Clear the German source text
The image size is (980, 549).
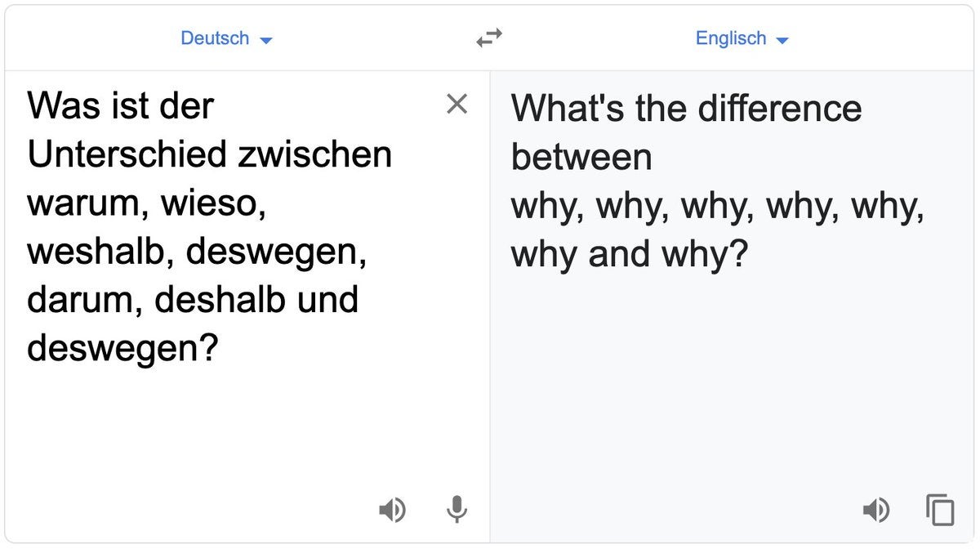coord(457,105)
